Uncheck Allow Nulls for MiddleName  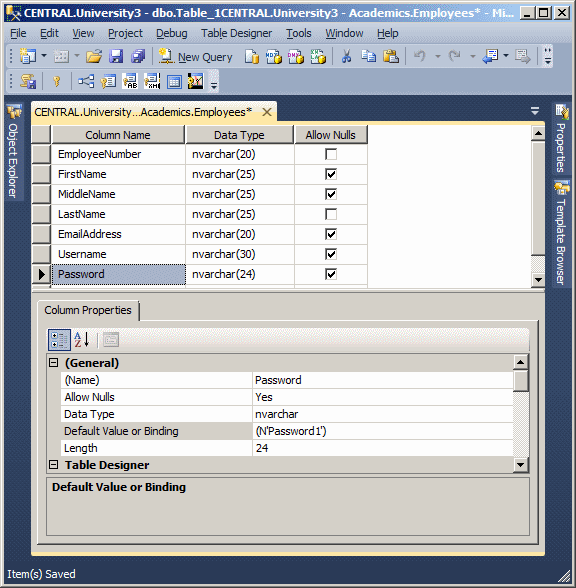click(331, 194)
